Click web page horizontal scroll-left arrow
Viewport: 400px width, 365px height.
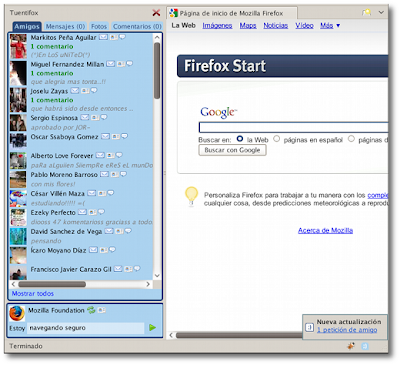171,335
